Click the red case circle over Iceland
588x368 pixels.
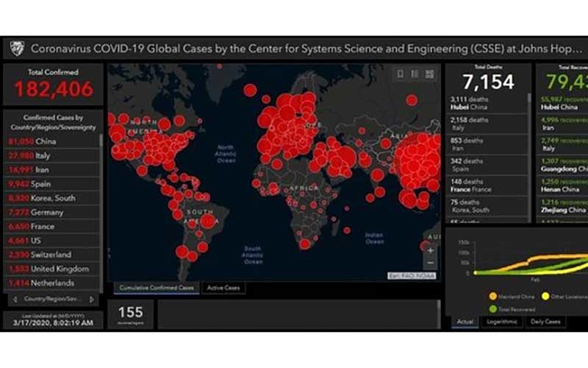(250, 91)
